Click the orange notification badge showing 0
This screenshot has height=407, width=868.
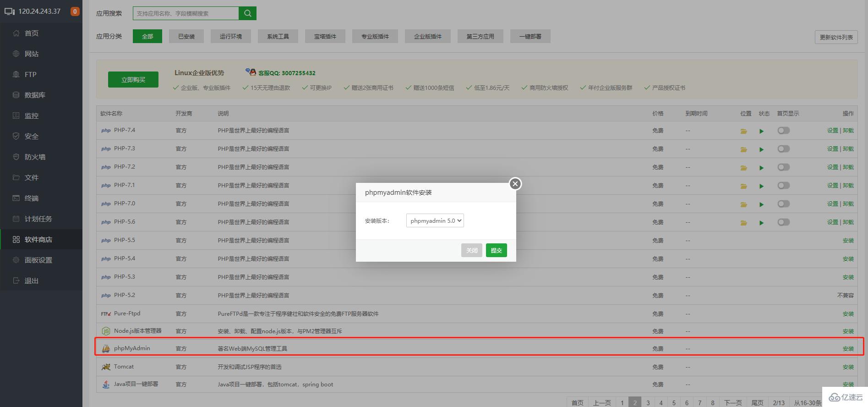pos(75,11)
